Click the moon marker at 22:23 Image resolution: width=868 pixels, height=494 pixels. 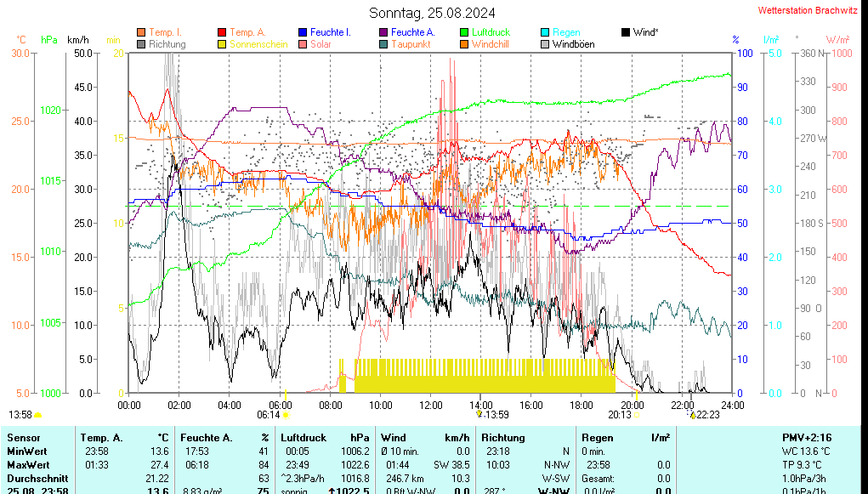pyautogui.click(x=693, y=415)
